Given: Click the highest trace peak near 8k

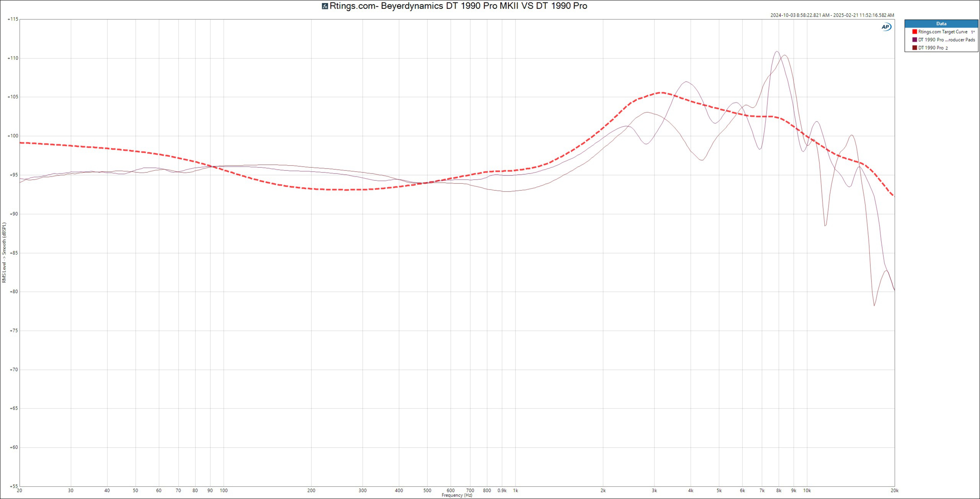Looking at the screenshot, I should click(776, 51).
